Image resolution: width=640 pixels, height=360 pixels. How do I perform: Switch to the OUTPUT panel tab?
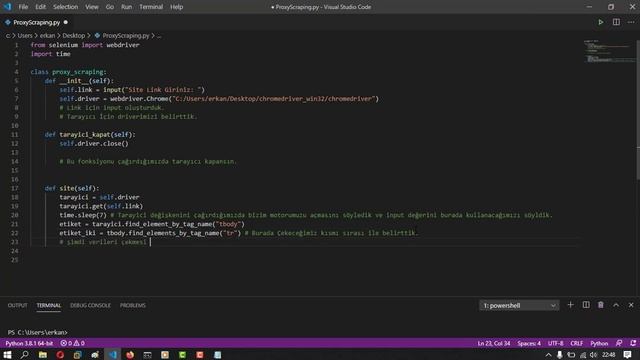click(17, 305)
